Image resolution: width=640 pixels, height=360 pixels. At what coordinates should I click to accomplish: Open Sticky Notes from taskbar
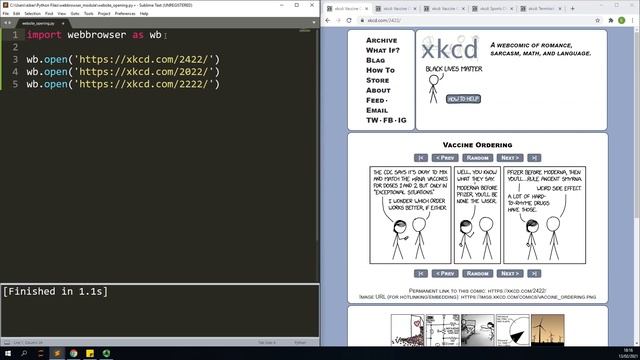pyautogui.click(x=90, y=353)
